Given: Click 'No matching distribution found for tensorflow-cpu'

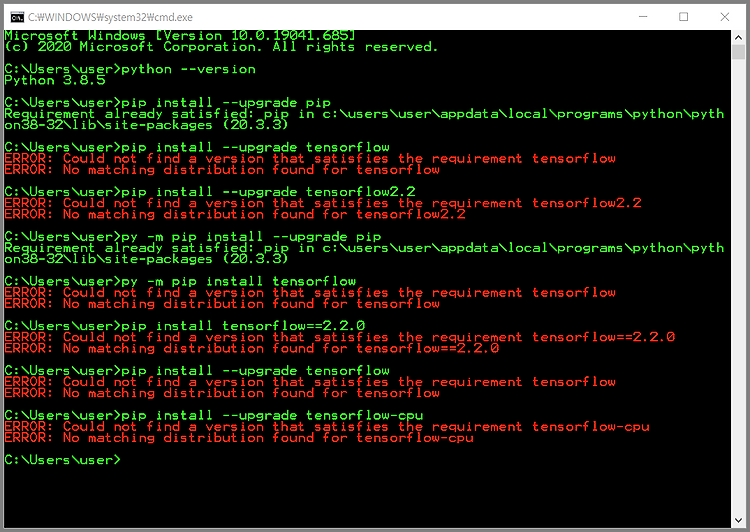Looking at the screenshot, I should [239, 438].
